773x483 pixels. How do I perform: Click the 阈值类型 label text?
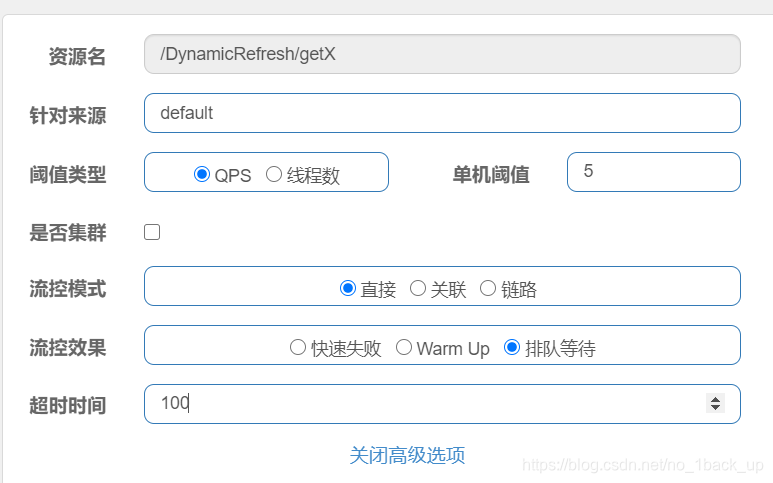coord(68,174)
